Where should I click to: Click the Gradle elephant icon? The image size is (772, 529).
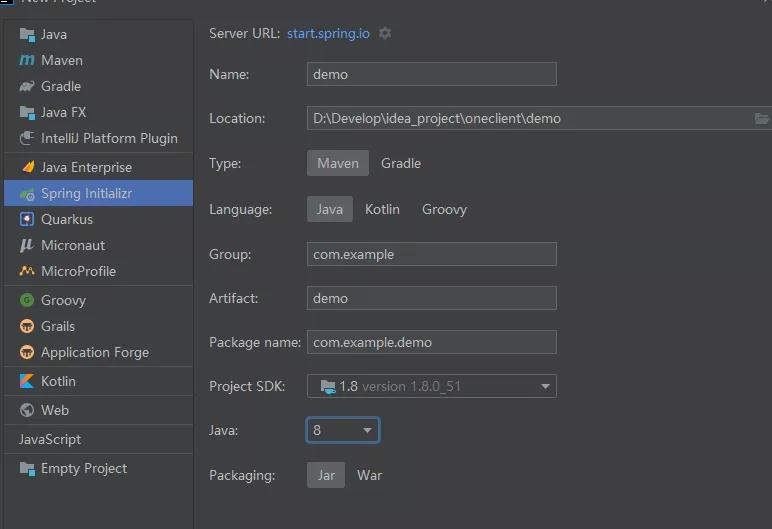27,86
